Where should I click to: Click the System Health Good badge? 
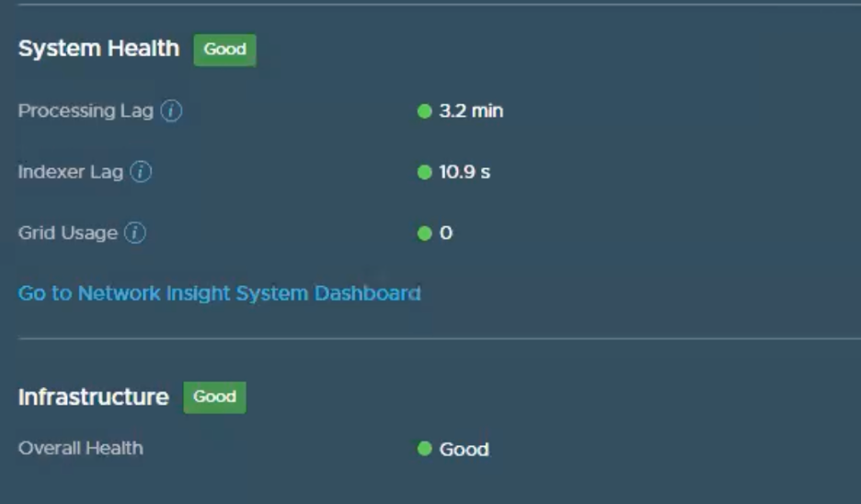(x=224, y=50)
